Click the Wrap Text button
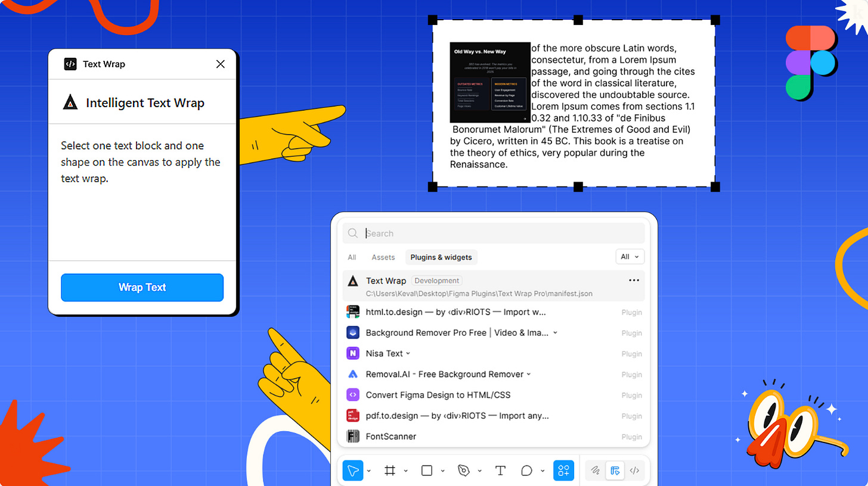868x486 pixels. [142, 288]
